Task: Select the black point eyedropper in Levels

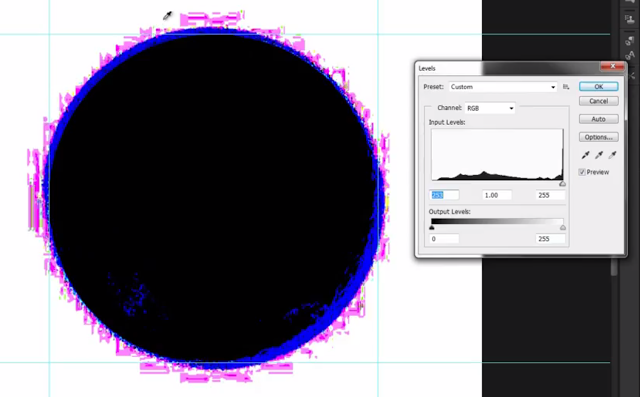Action: pos(585,155)
